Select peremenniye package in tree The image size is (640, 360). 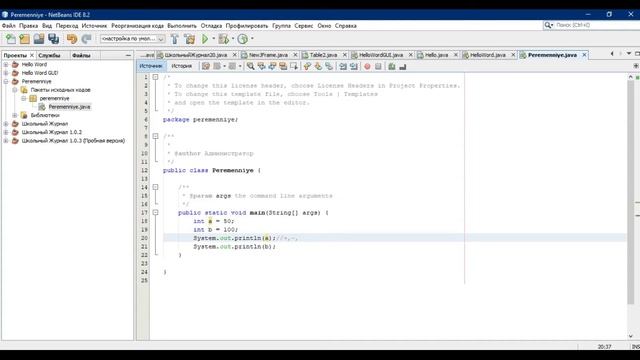pos(54,98)
